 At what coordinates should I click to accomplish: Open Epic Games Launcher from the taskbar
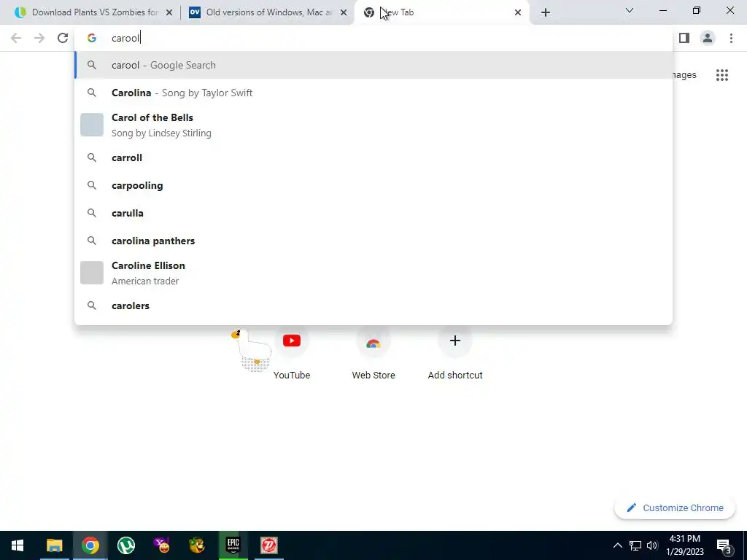233,545
